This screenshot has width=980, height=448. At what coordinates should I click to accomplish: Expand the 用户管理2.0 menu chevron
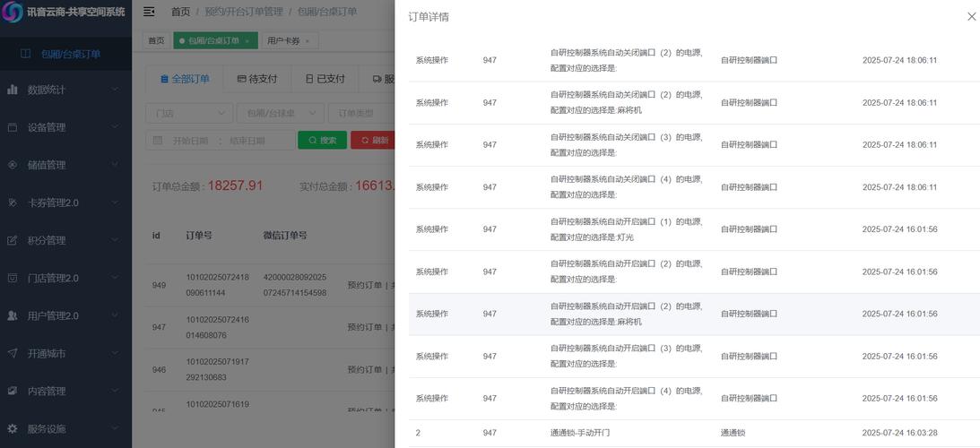point(115,315)
